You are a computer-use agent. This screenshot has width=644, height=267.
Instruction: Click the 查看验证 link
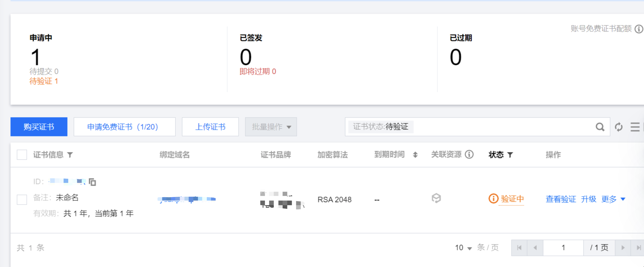[561, 199]
